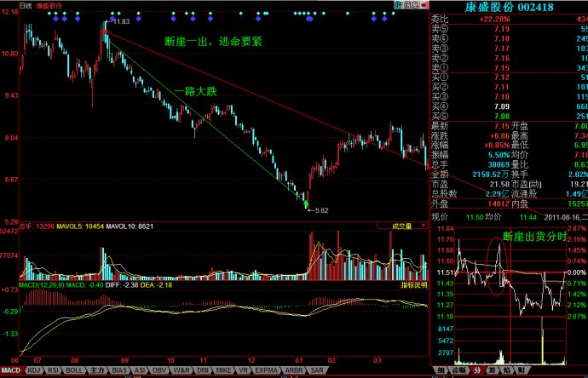
Task: Click the 11.83 peak price marker
Action: (x=121, y=20)
